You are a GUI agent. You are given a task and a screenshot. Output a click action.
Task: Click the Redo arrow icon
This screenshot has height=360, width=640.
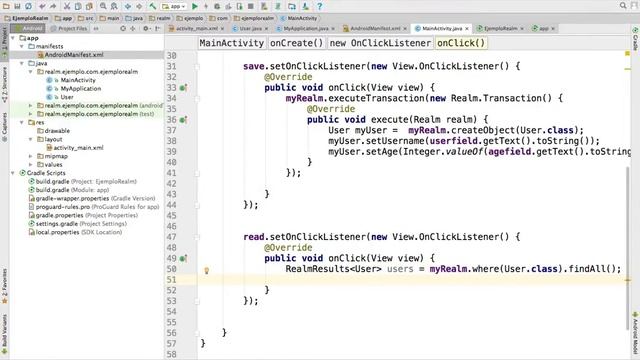point(53,6)
